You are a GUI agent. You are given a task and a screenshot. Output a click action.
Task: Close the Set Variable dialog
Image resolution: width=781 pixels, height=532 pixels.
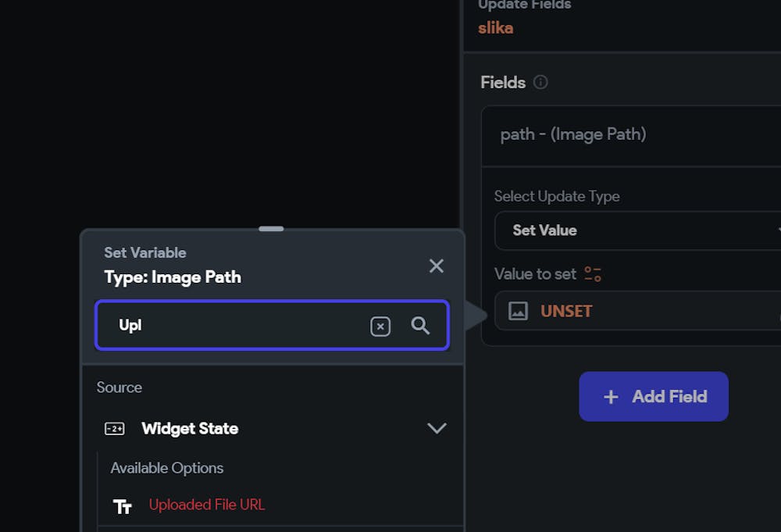437,266
